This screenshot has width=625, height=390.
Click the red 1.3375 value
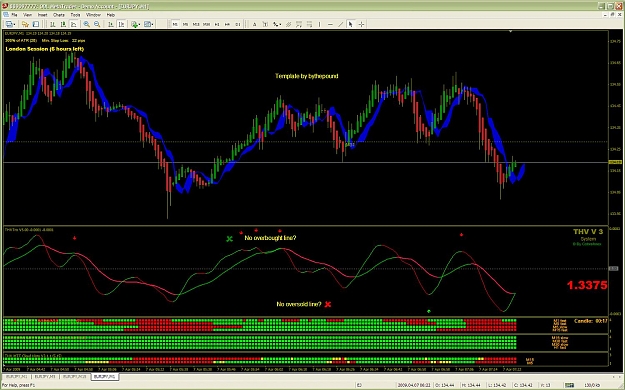click(x=587, y=285)
